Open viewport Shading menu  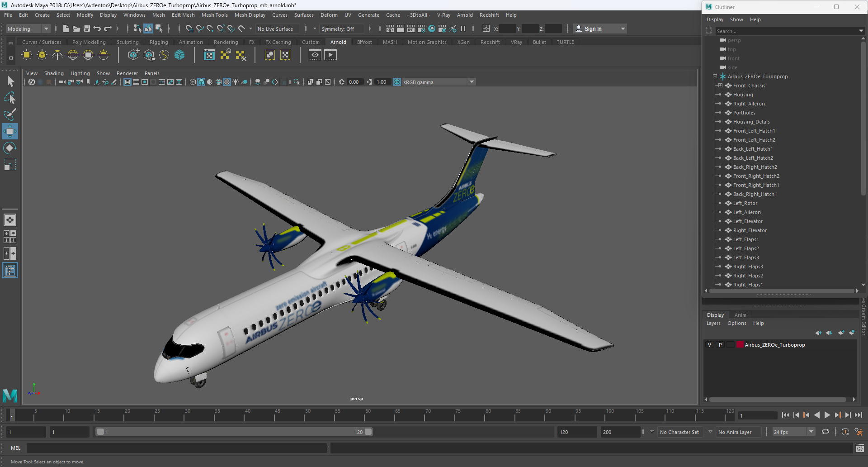[54, 73]
